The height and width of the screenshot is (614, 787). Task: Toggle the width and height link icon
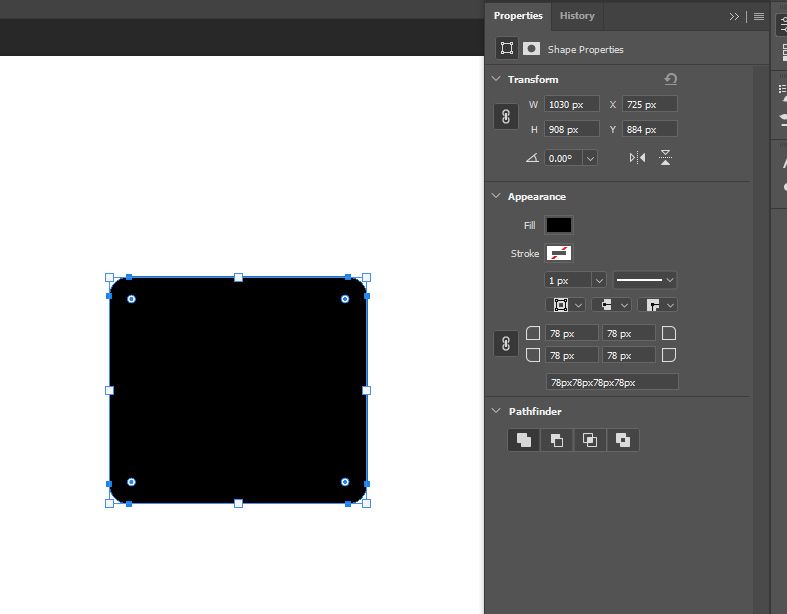(506, 116)
